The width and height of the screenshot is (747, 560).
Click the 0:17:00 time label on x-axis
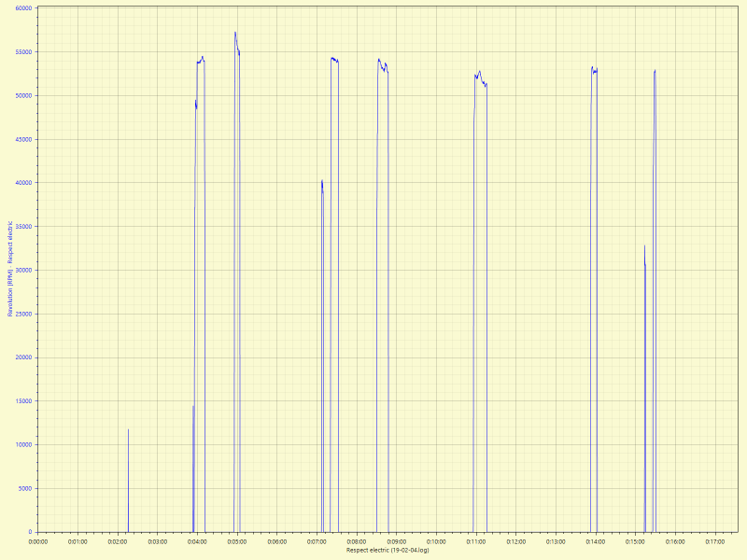[x=715, y=540]
